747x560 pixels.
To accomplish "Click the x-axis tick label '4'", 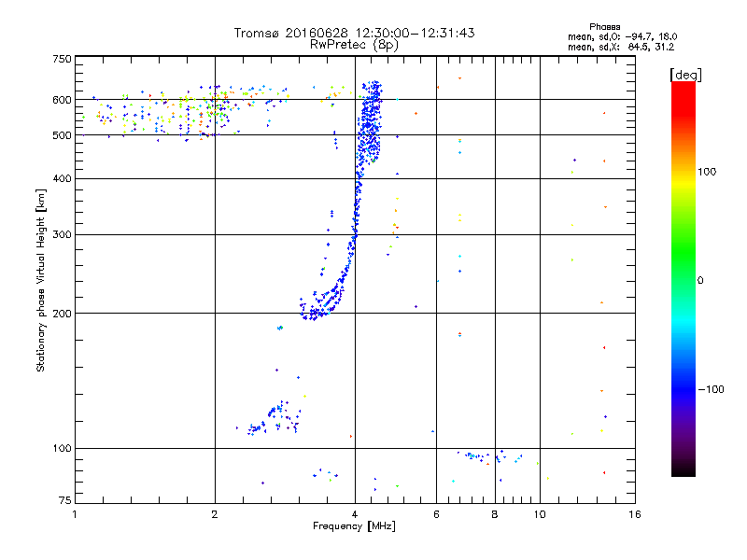I will click(x=355, y=514).
